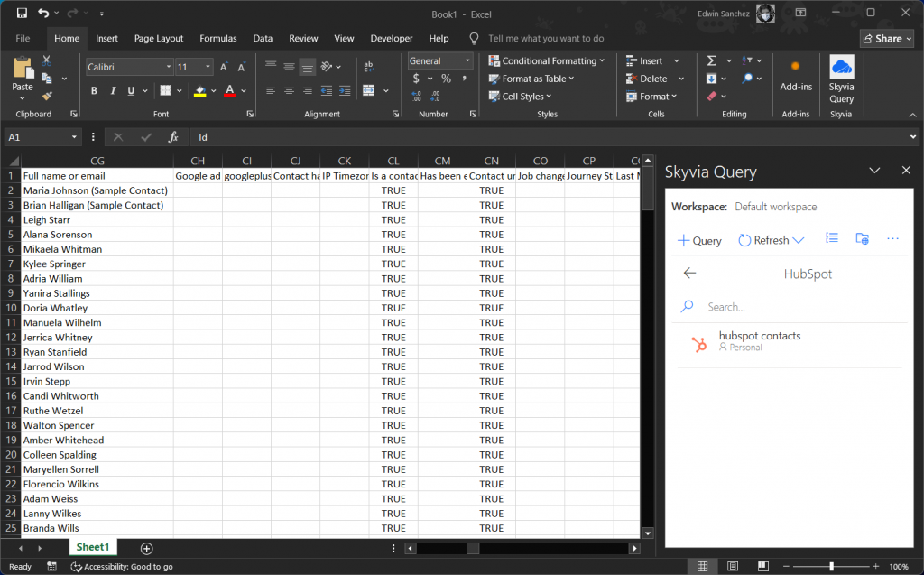Click the Skyvia panel back arrow
Viewport: 924px width, 575px height.
coord(689,273)
